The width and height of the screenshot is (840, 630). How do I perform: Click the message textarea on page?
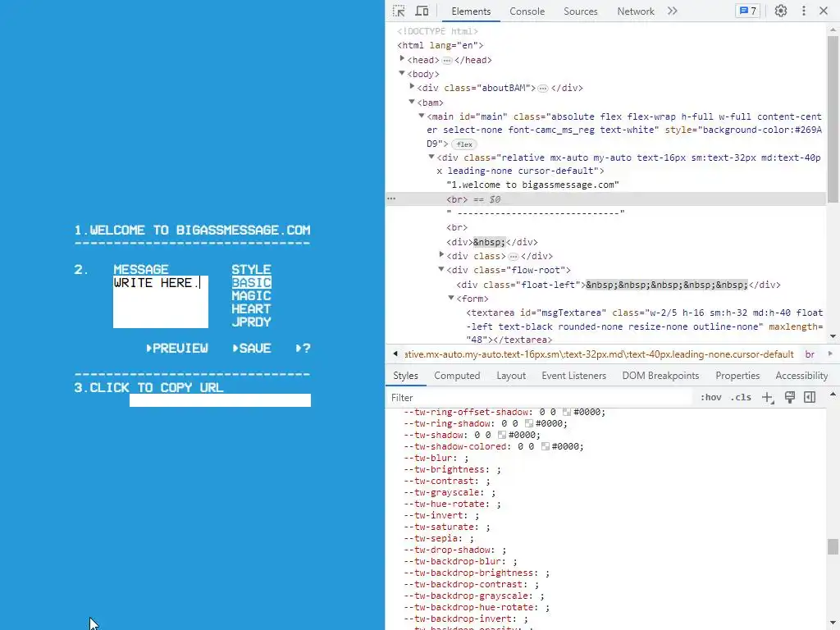click(161, 302)
